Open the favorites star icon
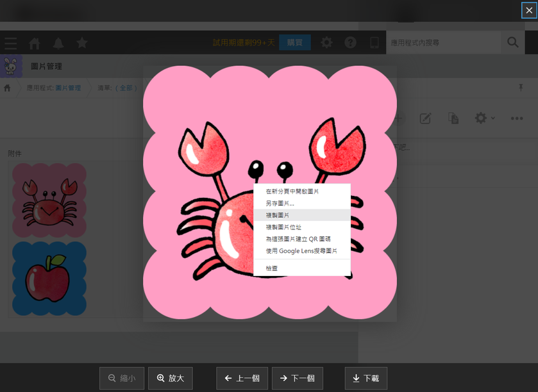This screenshot has height=392, width=538. pos(82,43)
